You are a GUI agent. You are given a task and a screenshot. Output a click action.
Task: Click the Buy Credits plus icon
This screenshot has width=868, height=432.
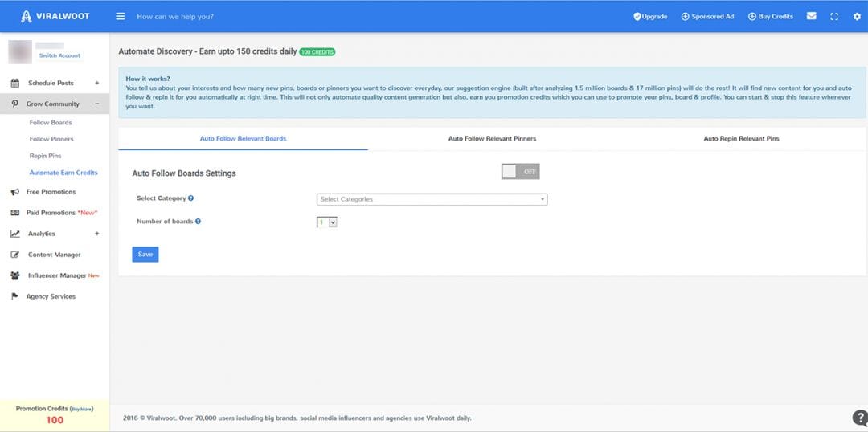pos(751,17)
